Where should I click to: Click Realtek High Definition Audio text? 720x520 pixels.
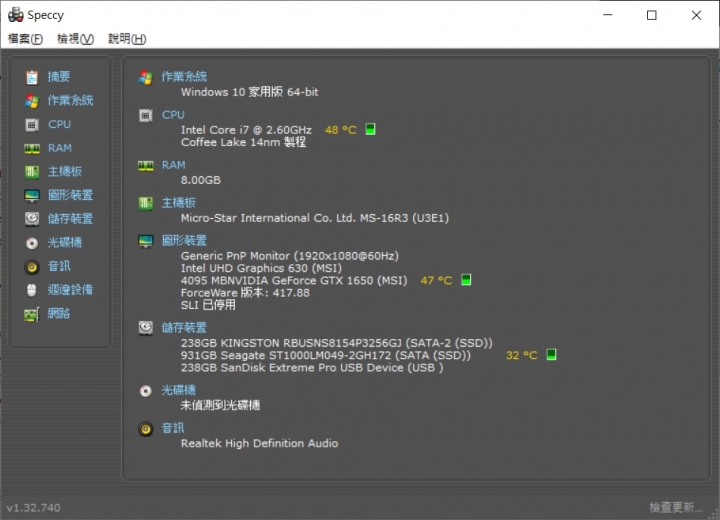tap(259, 444)
